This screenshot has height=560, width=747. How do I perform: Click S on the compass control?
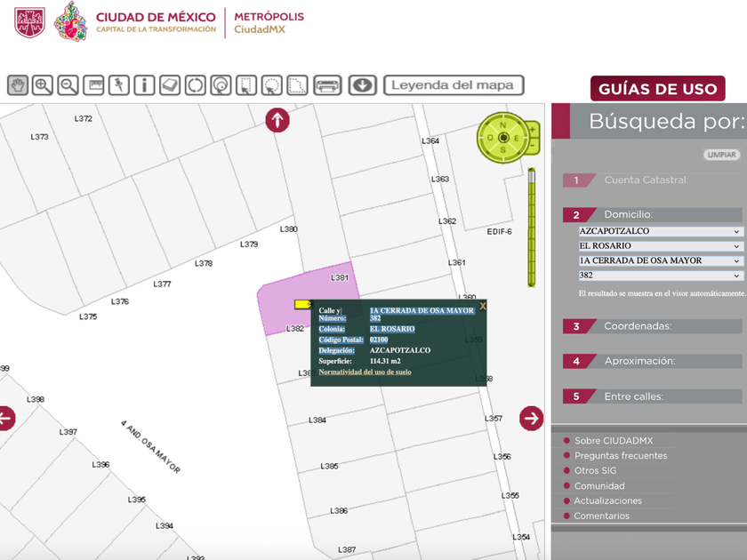(503, 150)
